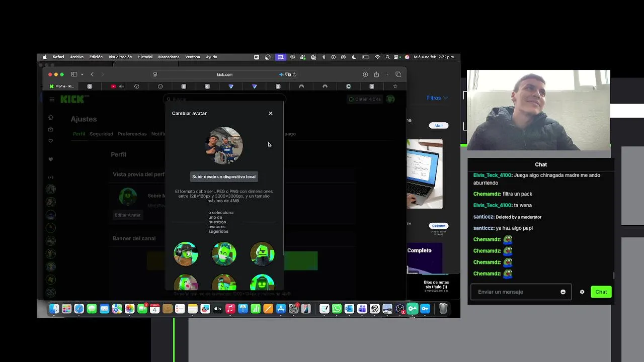This screenshot has height=362, width=644.
Task: Show Safari tab overview
Action: [x=398, y=74]
